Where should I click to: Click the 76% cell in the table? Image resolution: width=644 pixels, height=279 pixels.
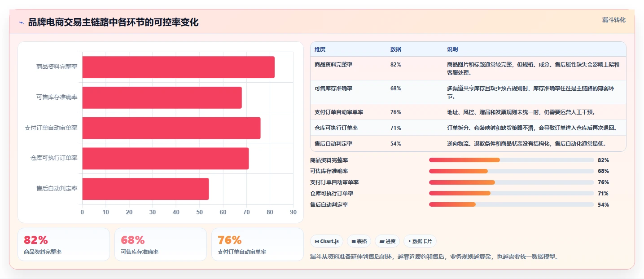tap(396, 112)
